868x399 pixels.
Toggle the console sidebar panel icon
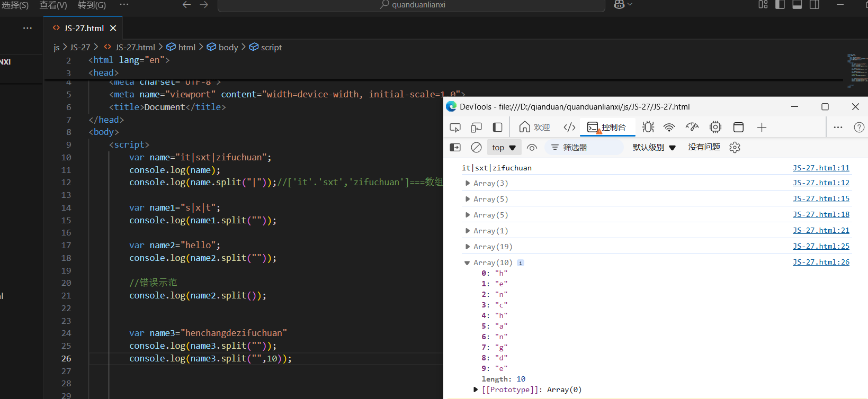pos(455,148)
